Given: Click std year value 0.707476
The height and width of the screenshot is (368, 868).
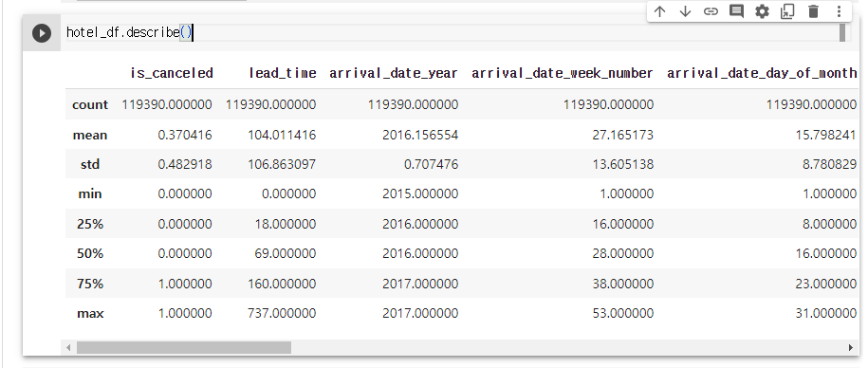Looking at the screenshot, I should (432, 164).
